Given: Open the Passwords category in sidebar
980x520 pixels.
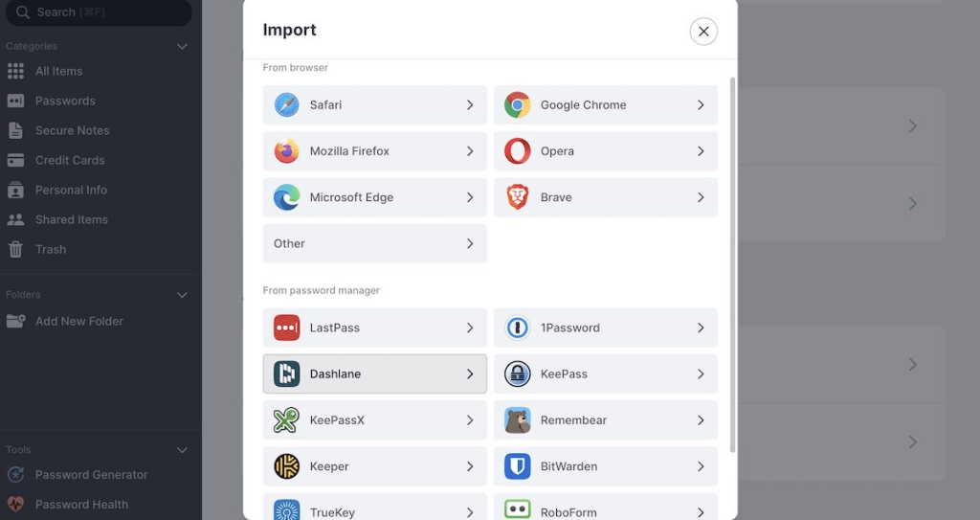Looking at the screenshot, I should pos(65,101).
